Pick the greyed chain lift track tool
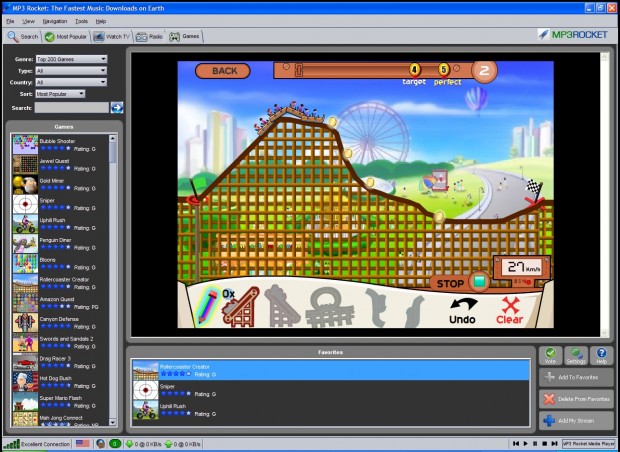 (282, 307)
